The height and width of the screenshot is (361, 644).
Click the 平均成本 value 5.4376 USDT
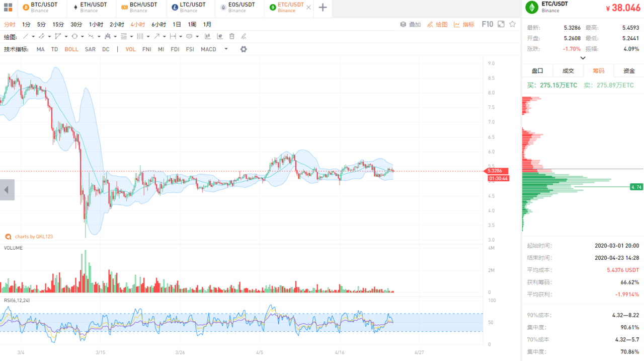pyautogui.click(x=623, y=270)
